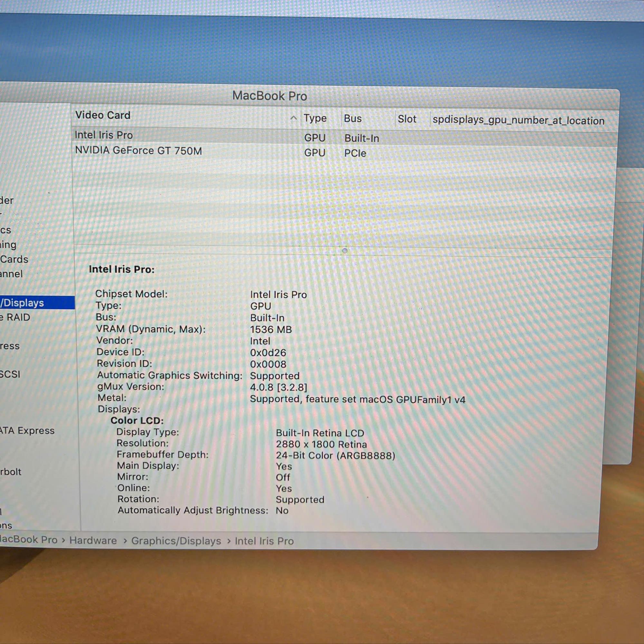Click the Rotation Supported value
Viewport: 644px width, 644px height.
coord(300,499)
